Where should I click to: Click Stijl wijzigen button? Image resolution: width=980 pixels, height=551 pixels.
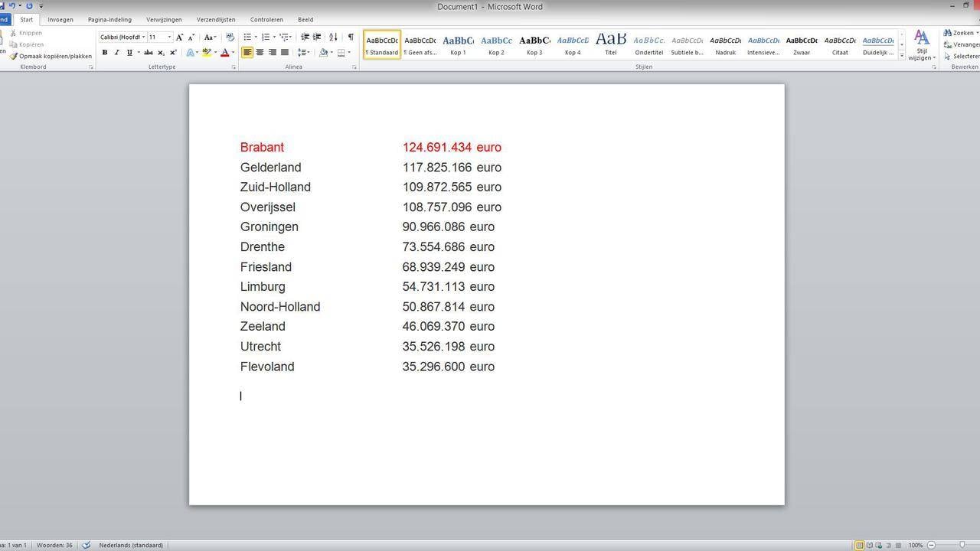(x=922, y=45)
